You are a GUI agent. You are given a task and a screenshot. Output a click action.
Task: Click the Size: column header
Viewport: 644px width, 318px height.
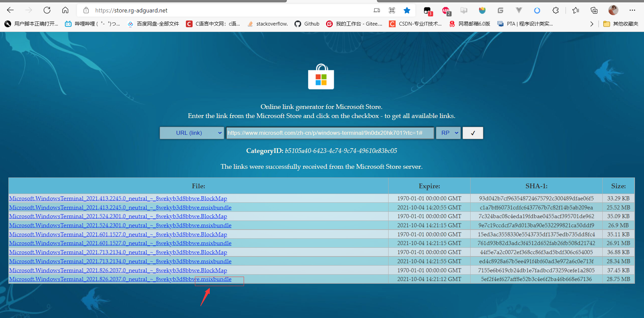(x=618, y=186)
